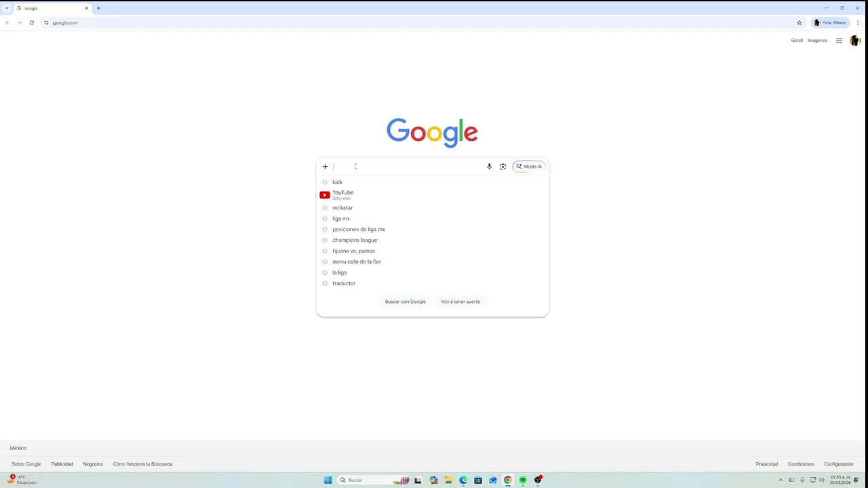Screen dimensions: 868x488
Task: Click the red YouTube icon in suggestions
Action: coord(325,195)
